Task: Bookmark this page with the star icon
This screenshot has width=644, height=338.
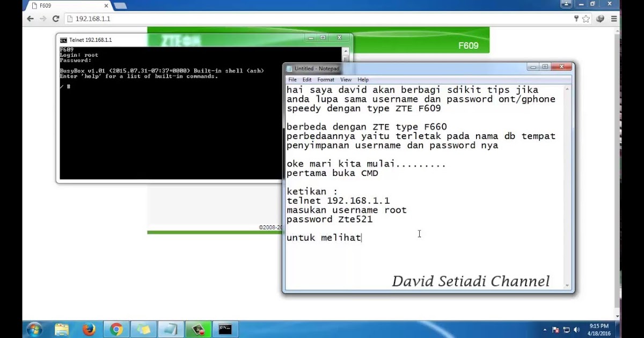Action: tap(586, 19)
